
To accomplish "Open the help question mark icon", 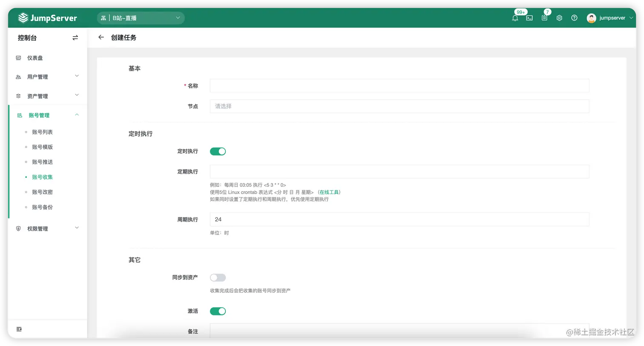I will 574,18.
